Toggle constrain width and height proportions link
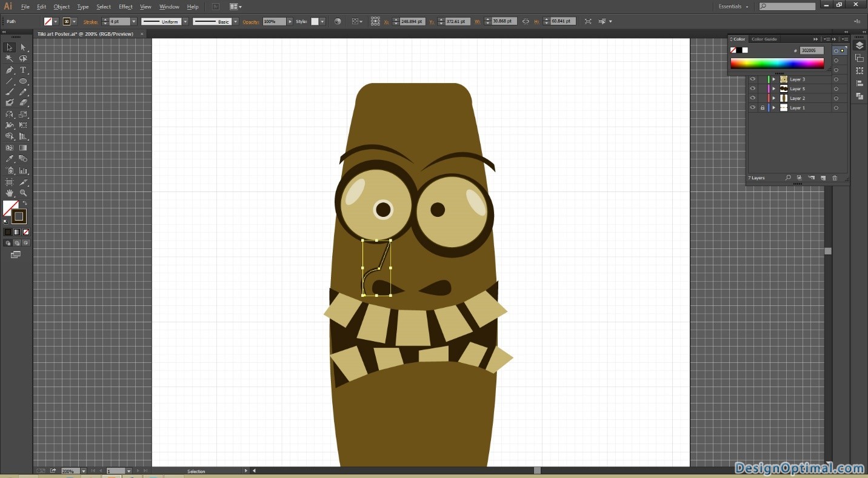This screenshot has height=478, width=868. point(526,21)
